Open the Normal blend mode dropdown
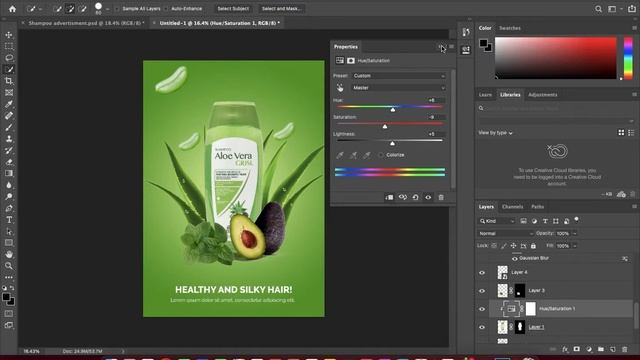Screen dimensions: 640x360 pyautogui.click(x=505, y=233)
